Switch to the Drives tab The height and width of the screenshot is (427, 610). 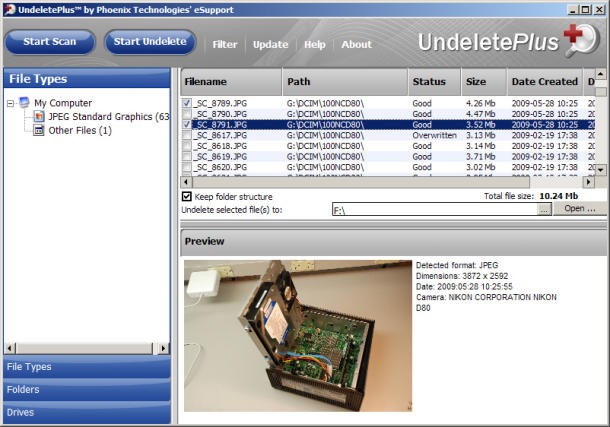pyautogui.click(x=87, y=413)
